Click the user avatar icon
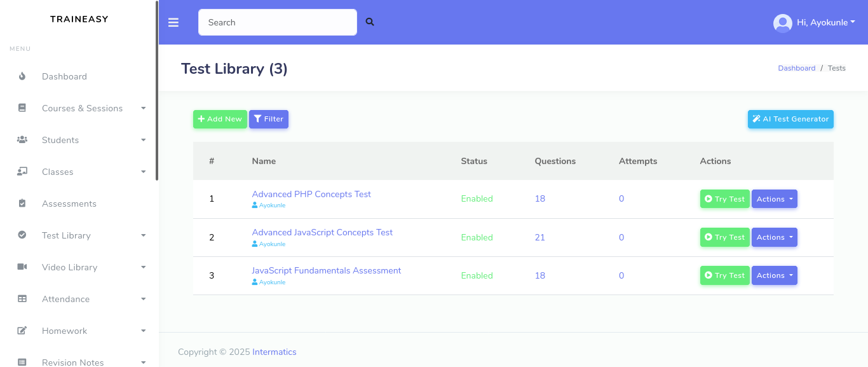Image resolution: width=868 pixels, height=367 pixels. coord(782,23)
